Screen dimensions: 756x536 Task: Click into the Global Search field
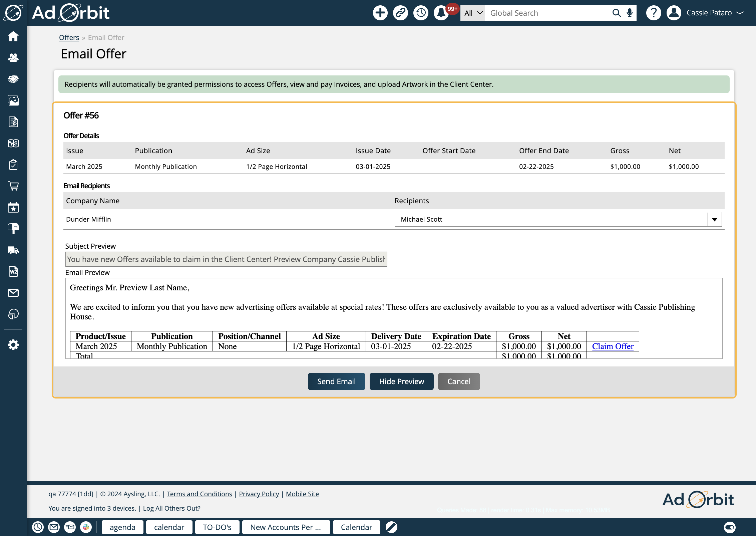point(547,13)
